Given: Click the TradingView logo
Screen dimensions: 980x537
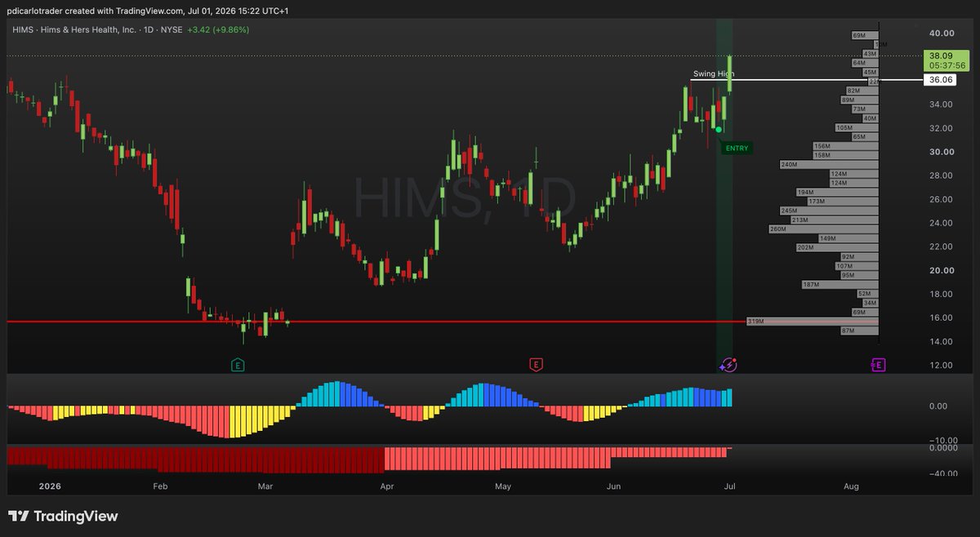Looking at the screenshot, I should point(63,516).
